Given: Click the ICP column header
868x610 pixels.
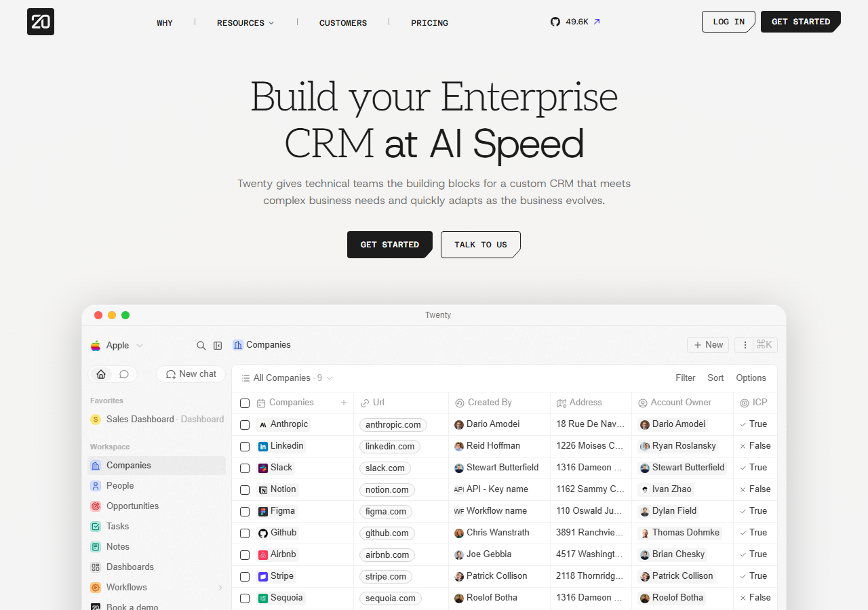Looking at the screenshot, I should [x=755, y=403].
